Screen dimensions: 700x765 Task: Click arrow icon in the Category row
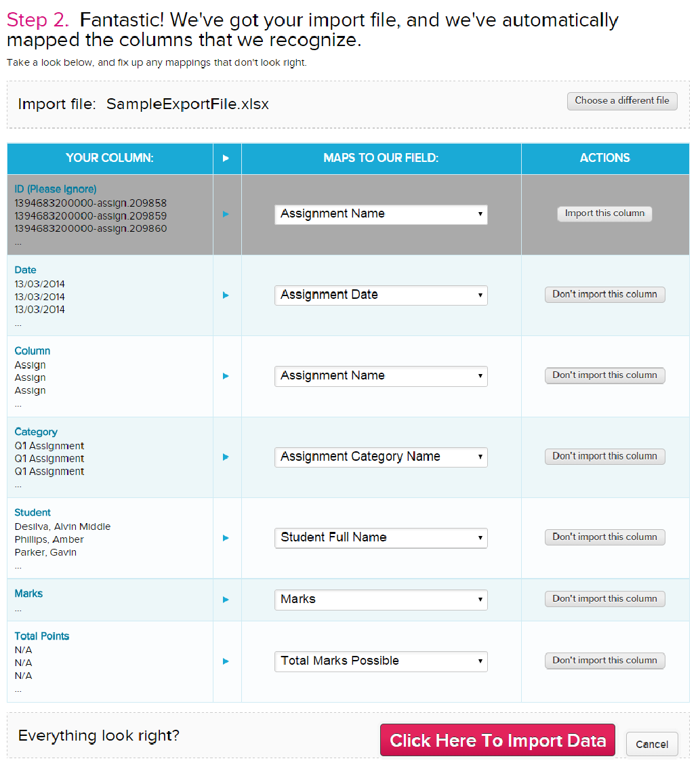point(226,457)
